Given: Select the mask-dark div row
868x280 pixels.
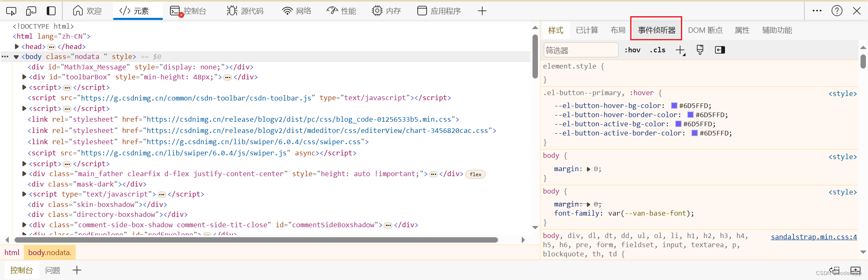Looking at the screenshot, I should click(x=87, y=184).
